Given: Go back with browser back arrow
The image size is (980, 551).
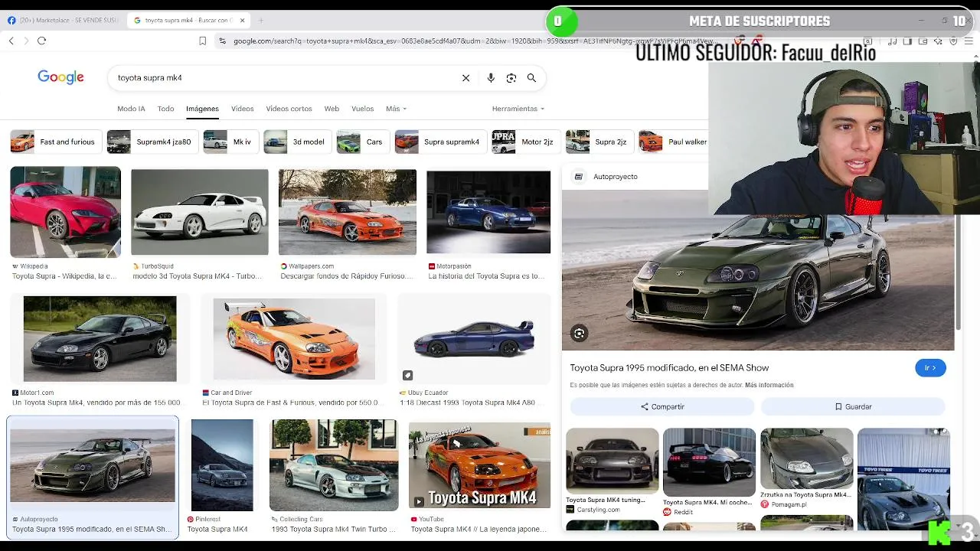Looking at the screenshot, I should (x=11, y=41).
